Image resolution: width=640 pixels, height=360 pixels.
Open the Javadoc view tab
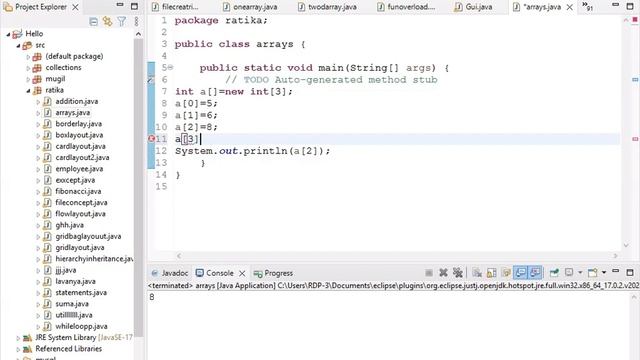coord(170,273)
